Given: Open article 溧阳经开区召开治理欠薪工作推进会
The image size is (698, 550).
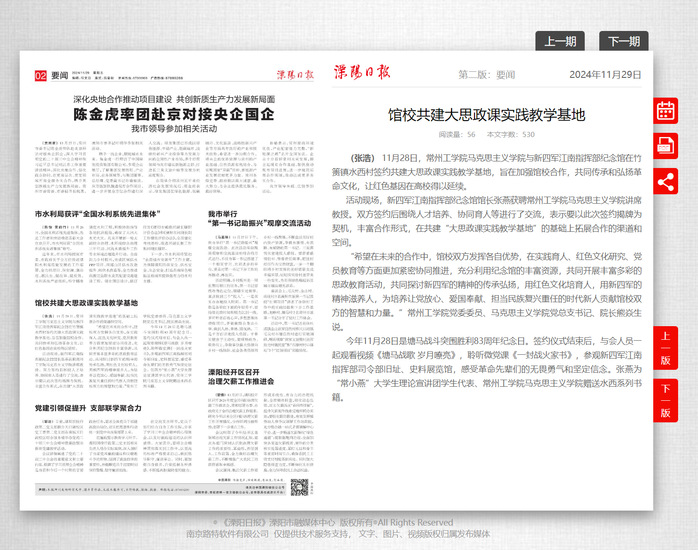Looking at the screenshot, I should click(x=241, y=376).
